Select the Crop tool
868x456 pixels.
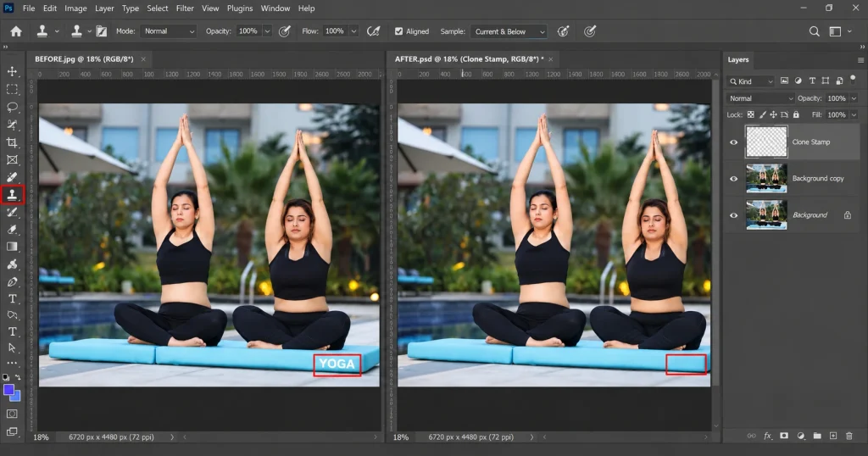coord(12,142)
